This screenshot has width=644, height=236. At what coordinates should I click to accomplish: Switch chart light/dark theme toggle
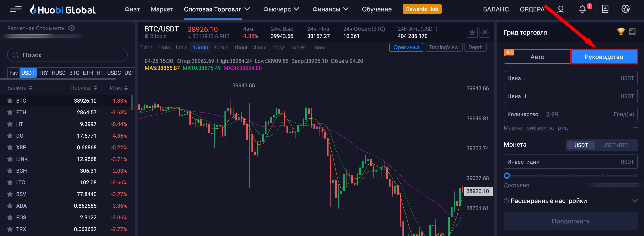[x=484, y=33]
